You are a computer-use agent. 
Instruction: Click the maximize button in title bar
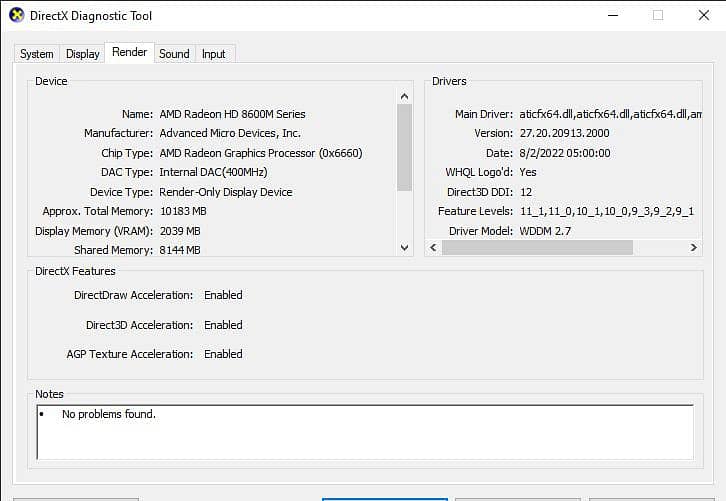pyautogui.click(x=658, y=15)
